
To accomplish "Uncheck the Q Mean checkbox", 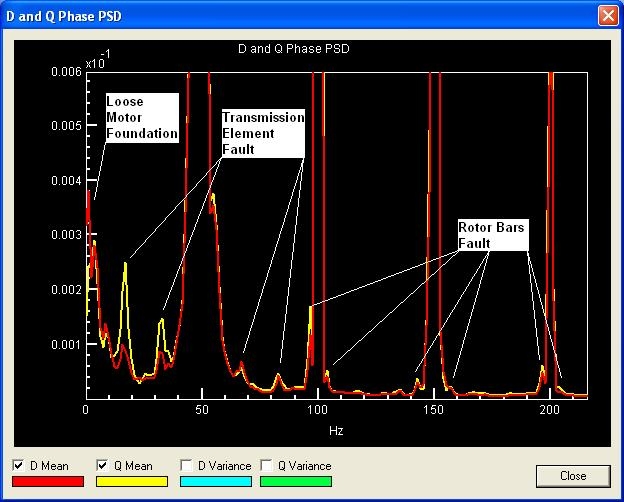I will coord(104,466).
